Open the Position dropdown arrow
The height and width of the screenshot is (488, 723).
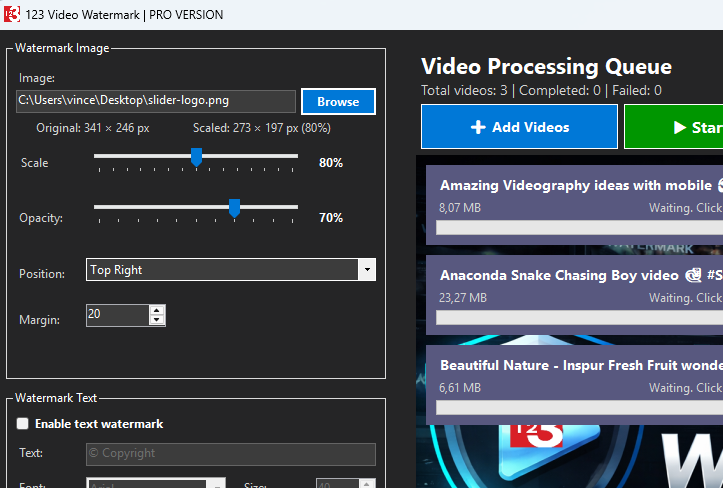367,270
